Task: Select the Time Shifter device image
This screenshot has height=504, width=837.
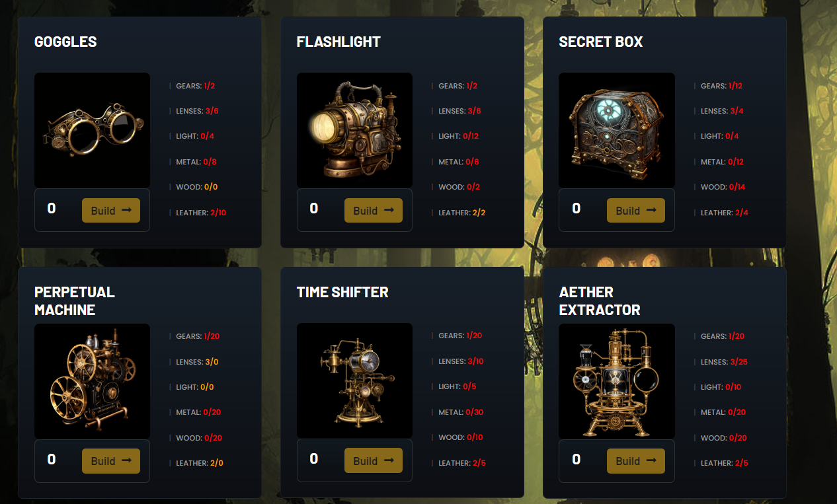Action: point(354,380)
